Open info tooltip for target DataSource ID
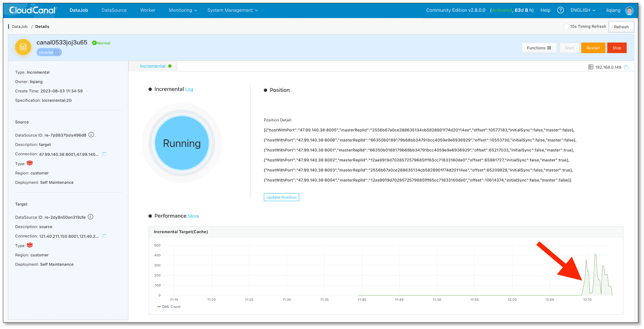The height and width of the screenshot is (329, 644). pos(90,217)
